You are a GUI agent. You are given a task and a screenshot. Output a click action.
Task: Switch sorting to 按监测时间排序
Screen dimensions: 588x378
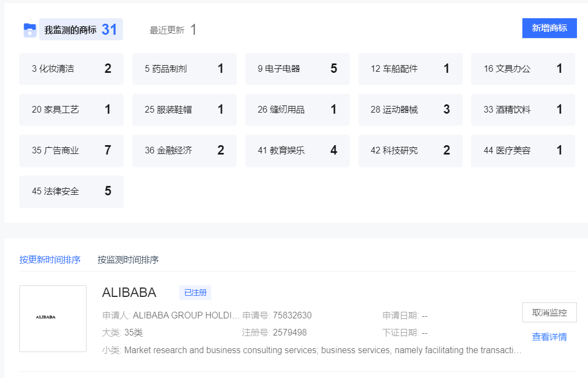[x=129, y=259]
